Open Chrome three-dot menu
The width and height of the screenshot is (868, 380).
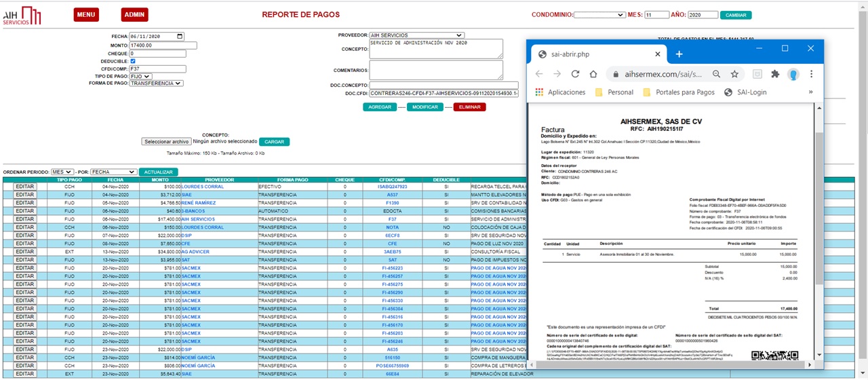[x=811, y=74]
